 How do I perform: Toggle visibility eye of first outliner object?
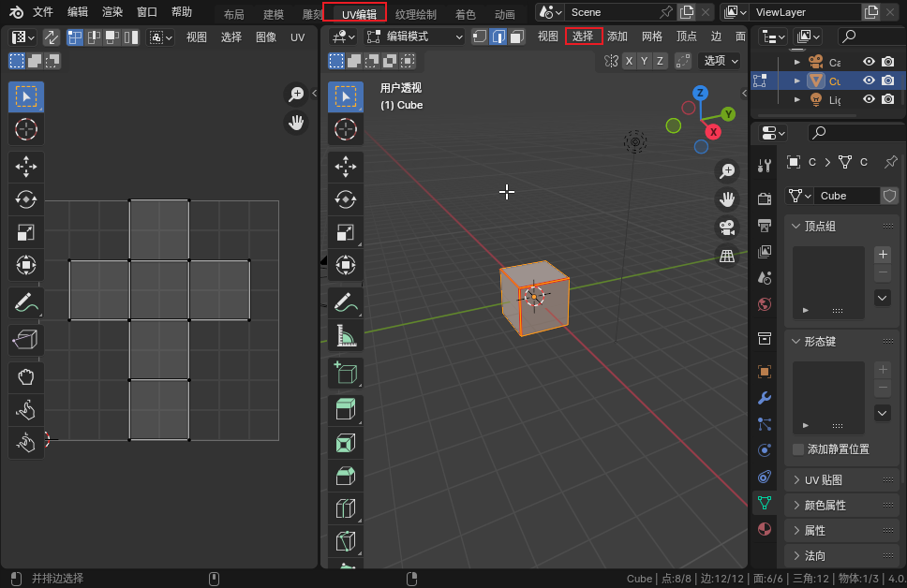click(869, 62)
